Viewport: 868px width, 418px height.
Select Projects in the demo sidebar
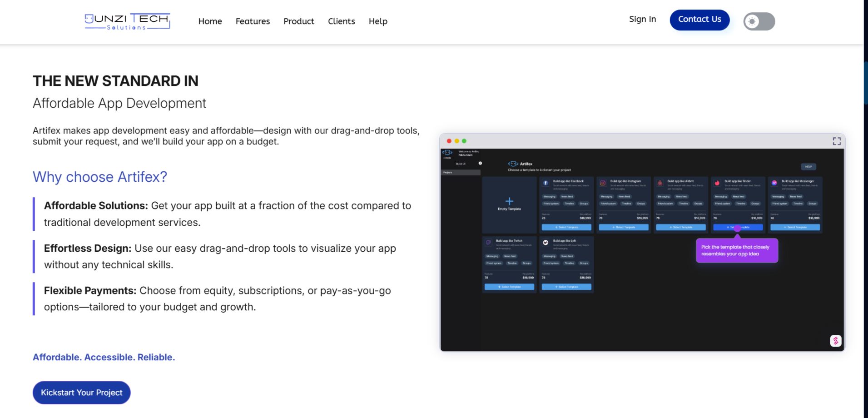461,173
